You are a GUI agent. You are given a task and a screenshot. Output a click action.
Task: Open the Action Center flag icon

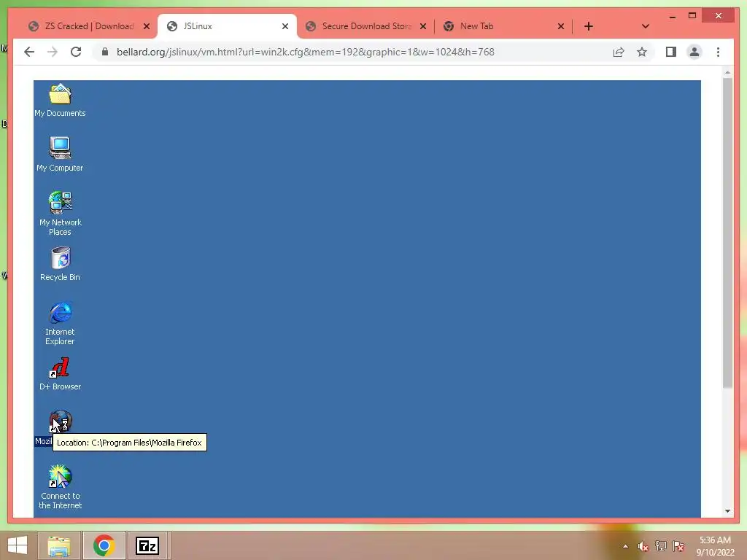(678, 546)
